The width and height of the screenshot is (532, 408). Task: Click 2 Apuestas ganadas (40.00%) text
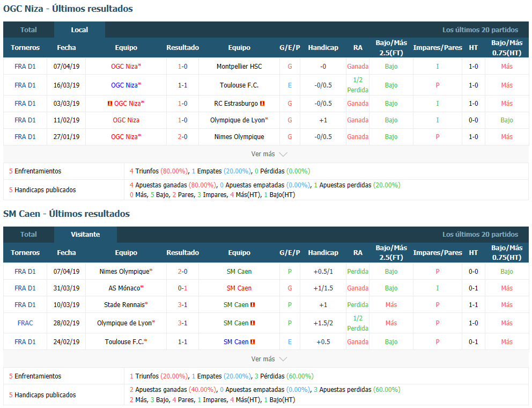click(172, 390)
